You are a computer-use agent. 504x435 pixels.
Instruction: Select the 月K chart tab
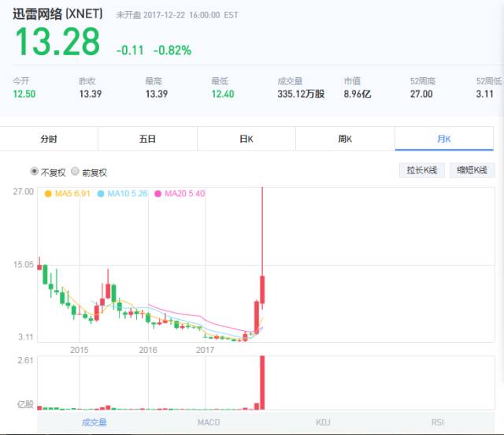point(444,139)
